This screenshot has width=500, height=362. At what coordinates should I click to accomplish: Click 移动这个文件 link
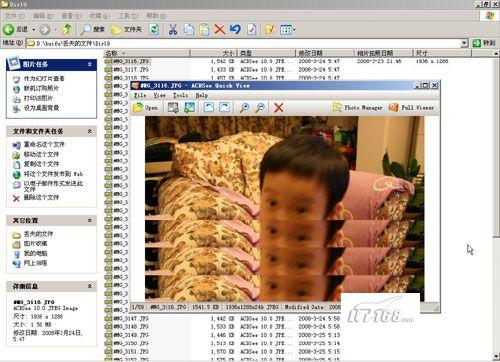41,154
